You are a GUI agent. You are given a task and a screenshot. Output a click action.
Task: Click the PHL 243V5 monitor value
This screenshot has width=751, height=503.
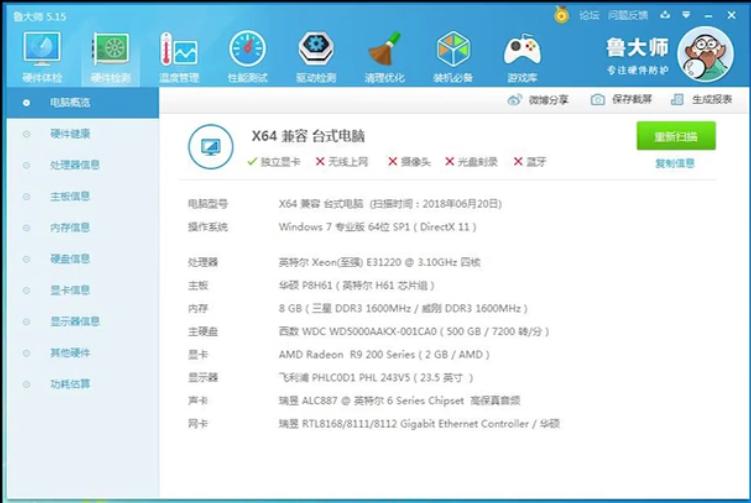(376, 377)
